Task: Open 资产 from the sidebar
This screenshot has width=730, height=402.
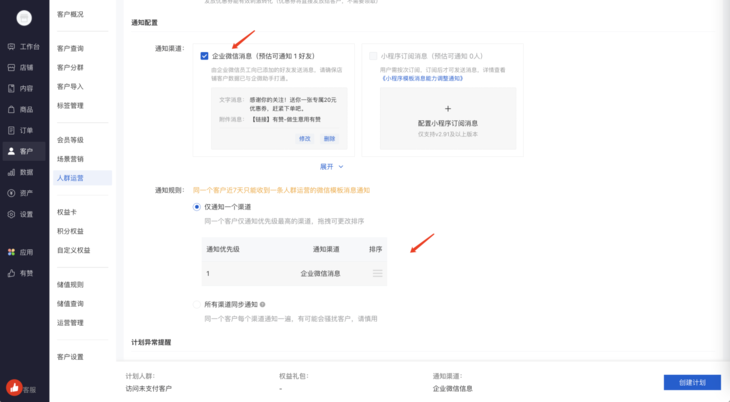Action: [24, 193]
